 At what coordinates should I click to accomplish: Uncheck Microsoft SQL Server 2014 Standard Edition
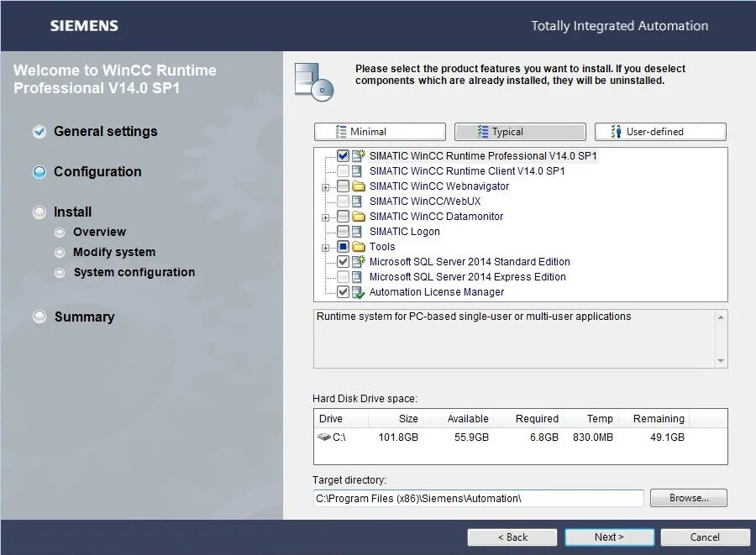(x=343, y=262)
